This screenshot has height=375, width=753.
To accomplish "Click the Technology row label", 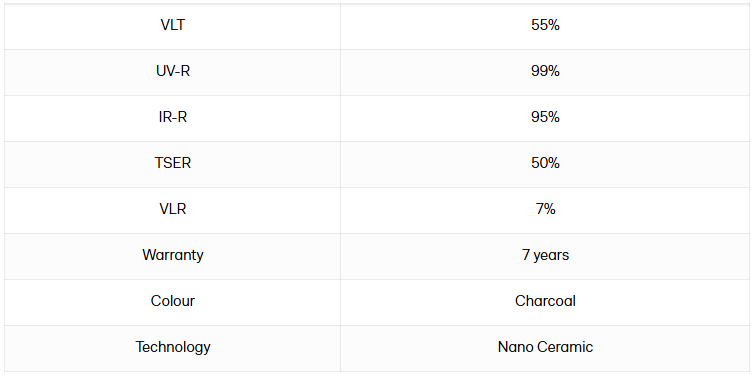I will pos(172,347).
